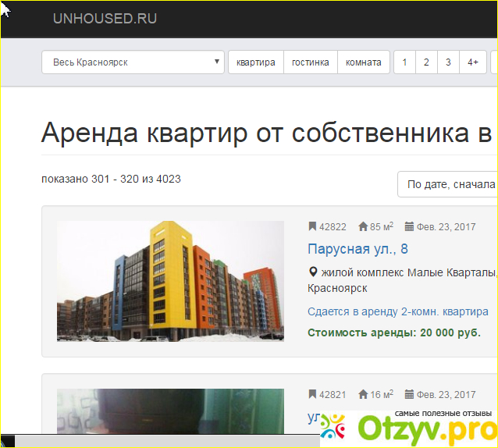Select the 3 rooms filter

[x=448, y=62]
